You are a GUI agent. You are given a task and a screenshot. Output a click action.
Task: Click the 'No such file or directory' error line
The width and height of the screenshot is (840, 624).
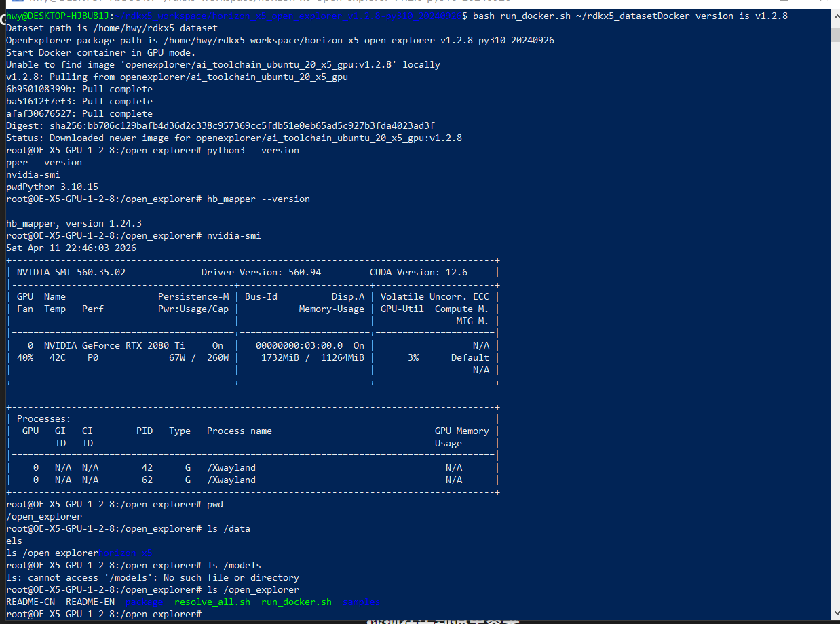[x=153, y=577]
